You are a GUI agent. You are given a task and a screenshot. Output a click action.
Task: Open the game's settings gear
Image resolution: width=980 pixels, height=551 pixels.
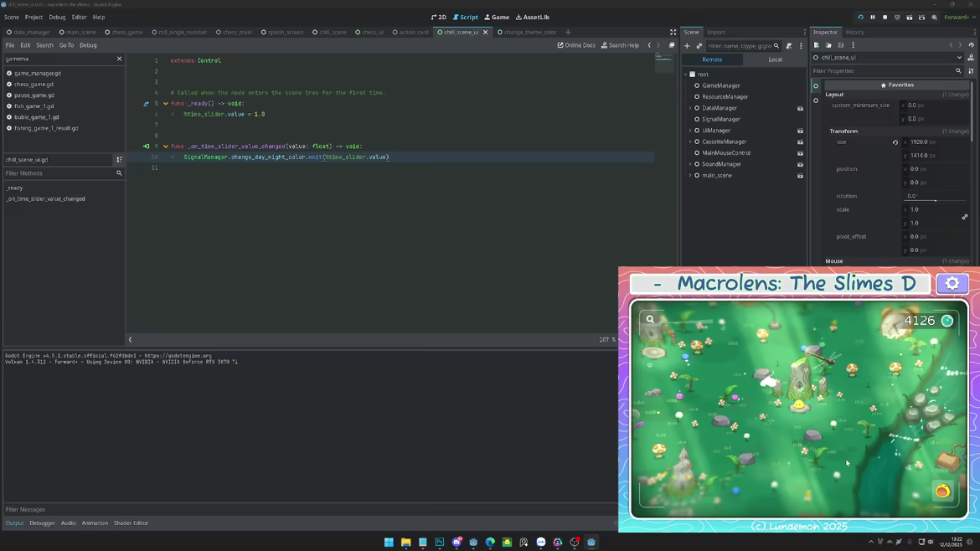(x=952, y=284)
